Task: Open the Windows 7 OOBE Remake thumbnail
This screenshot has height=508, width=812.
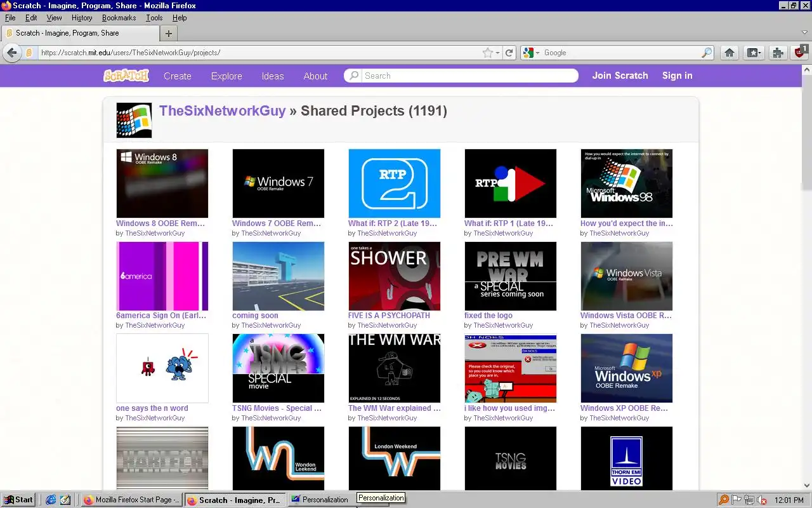Action: click(278, 184)
